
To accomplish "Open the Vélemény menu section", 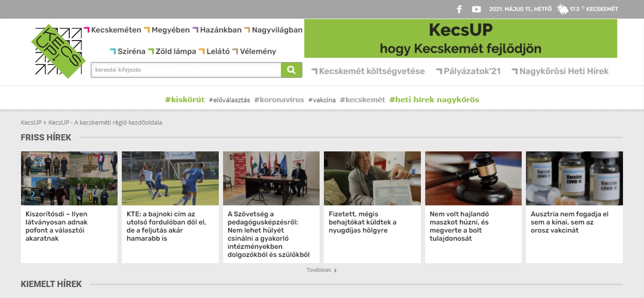I will tap(254, 51).
